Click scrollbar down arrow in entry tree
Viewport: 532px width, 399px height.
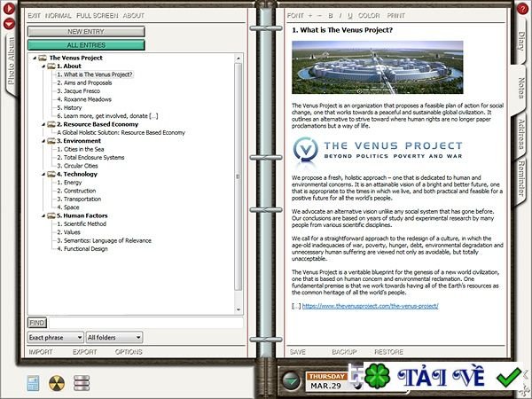pyautogui.click(x=239, y=309)
